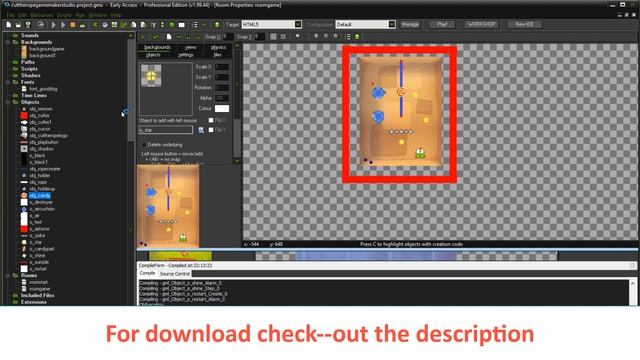Screen dimensions: 640x360
Task: Switch to the settings tab
Action: pos(186,55)
